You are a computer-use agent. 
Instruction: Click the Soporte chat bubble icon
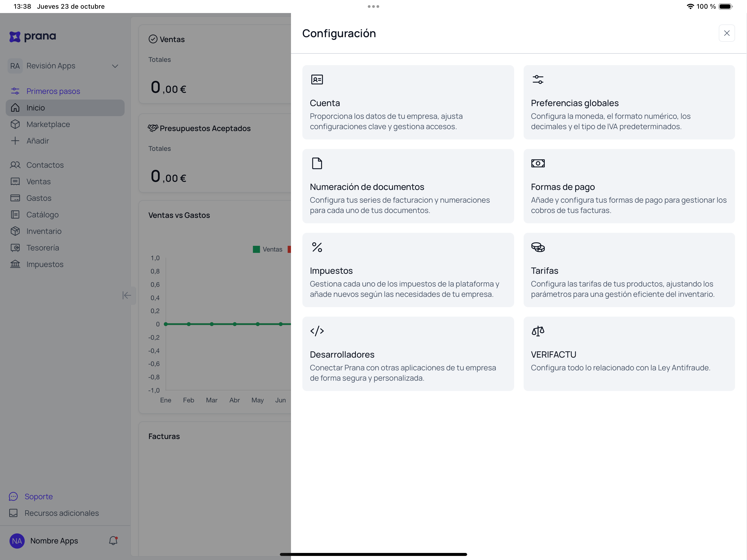click(13, 496)
